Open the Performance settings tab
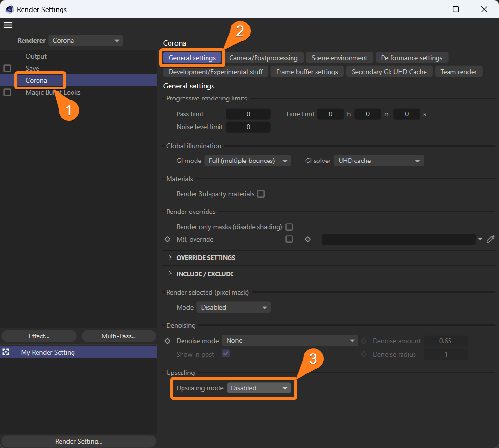This screenshot has height=448, width=499. [412, 58]
